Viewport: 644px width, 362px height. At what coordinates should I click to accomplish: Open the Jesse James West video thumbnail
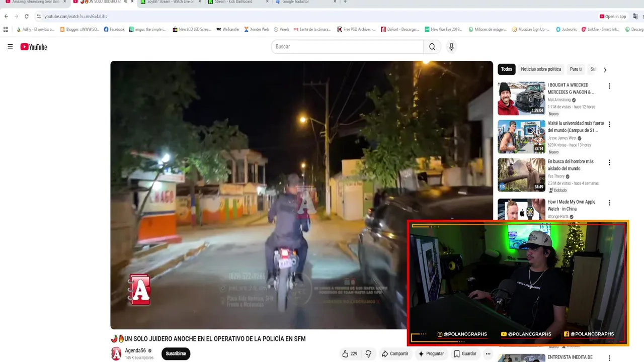521,137
